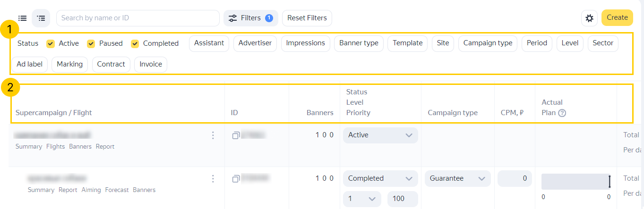Click the Plan help question mark icon
The image size is (644, 209).
(562, 113)
